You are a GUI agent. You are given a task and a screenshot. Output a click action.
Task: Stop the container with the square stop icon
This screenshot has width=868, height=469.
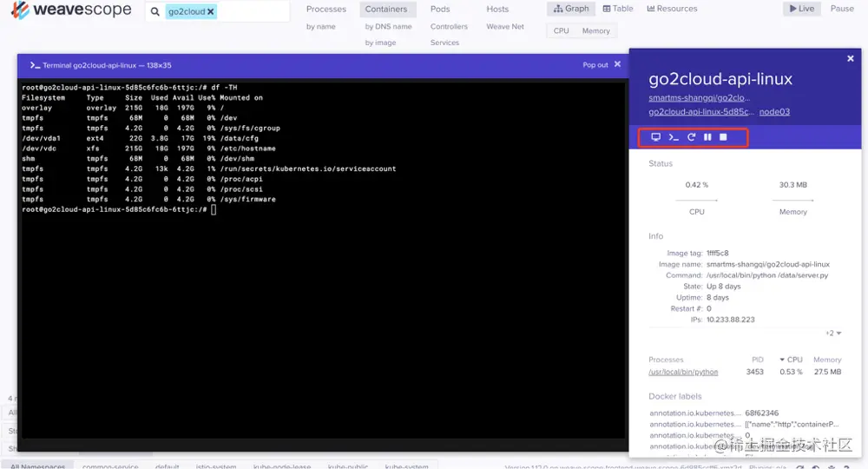(x=723, y=136)
